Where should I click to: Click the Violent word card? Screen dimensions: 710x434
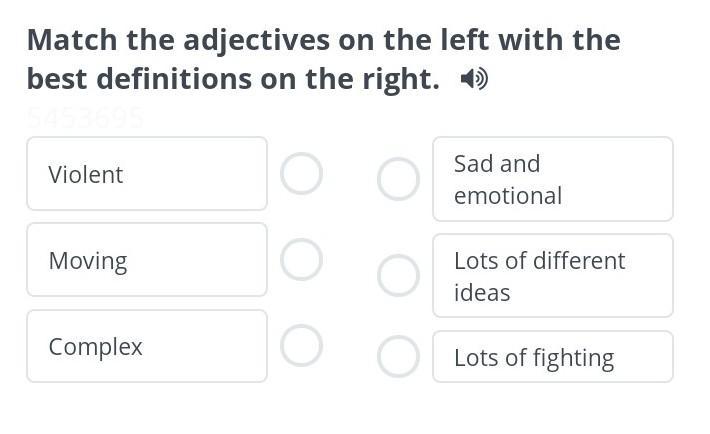[x=147, y=174]
